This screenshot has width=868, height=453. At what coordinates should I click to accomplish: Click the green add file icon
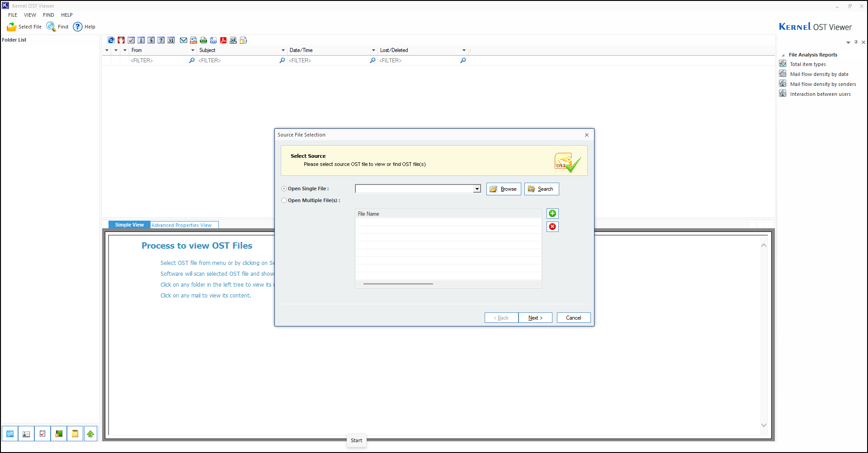(x=552, y=213)
